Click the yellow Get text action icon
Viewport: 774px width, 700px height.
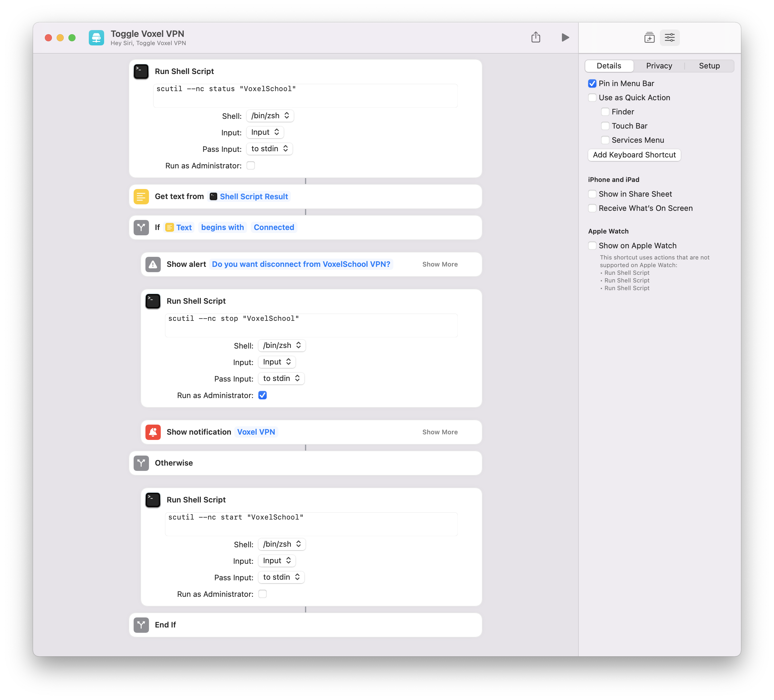click(x=141, y=196)
